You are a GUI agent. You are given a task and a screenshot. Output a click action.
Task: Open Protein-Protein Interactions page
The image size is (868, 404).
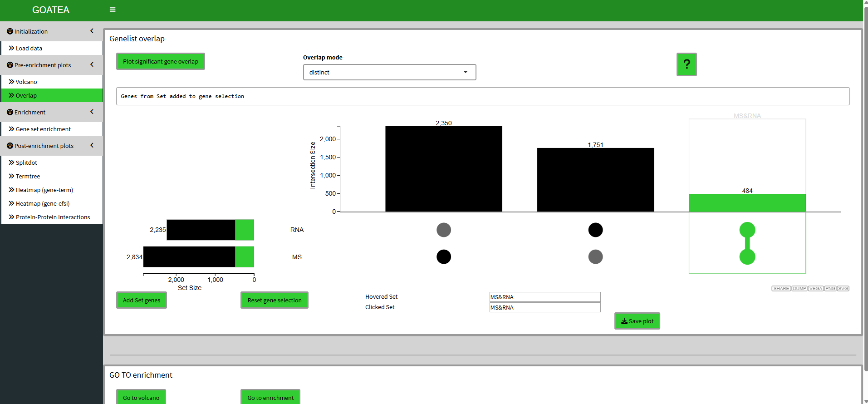coord(53,217)
